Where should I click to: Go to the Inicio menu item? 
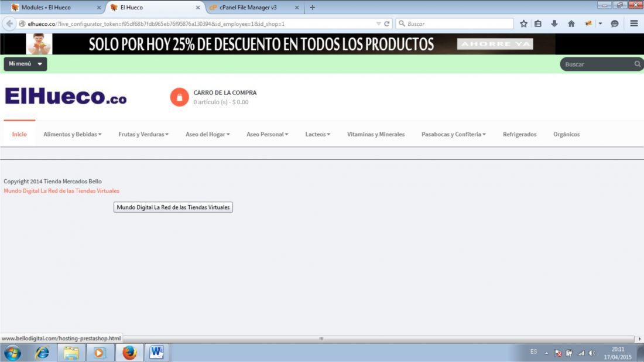pyautogui.click(x=19, y=134)
